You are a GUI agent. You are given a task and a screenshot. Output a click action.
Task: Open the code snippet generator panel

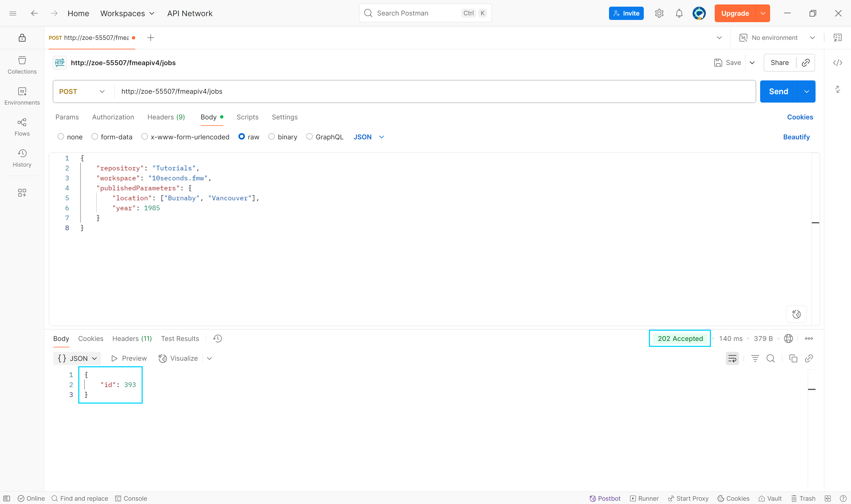click(838, 62)
